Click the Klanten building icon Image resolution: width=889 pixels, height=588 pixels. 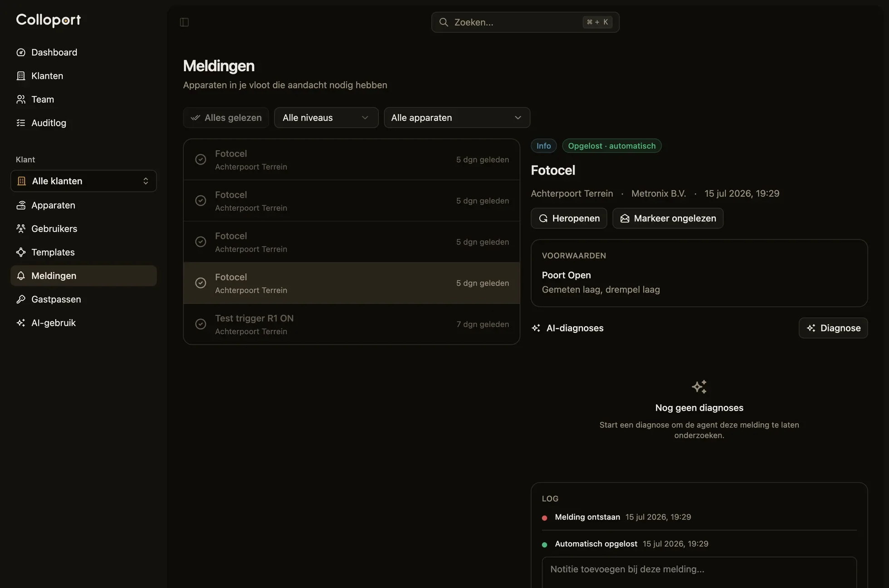point(21,76)
